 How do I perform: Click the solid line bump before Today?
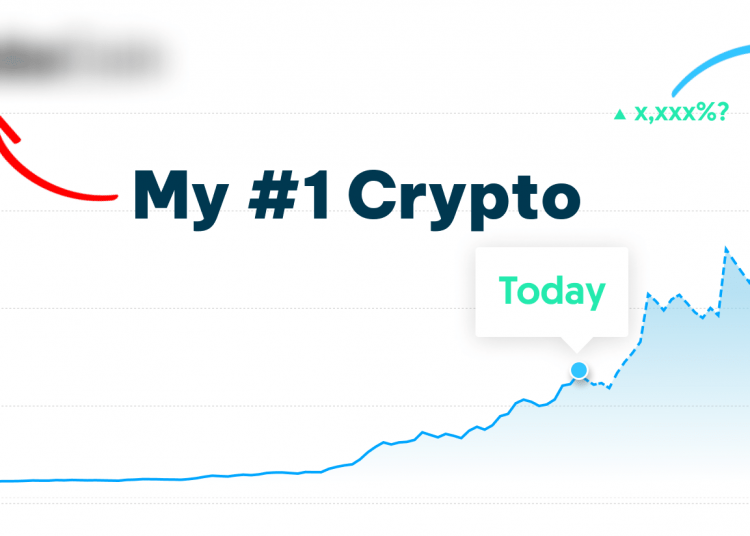coord(525,400)
